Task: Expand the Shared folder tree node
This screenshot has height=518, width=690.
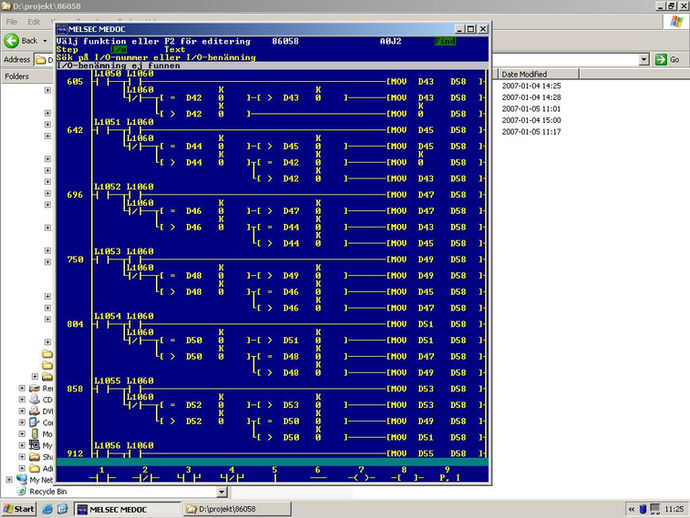Action: coord(22,457)
